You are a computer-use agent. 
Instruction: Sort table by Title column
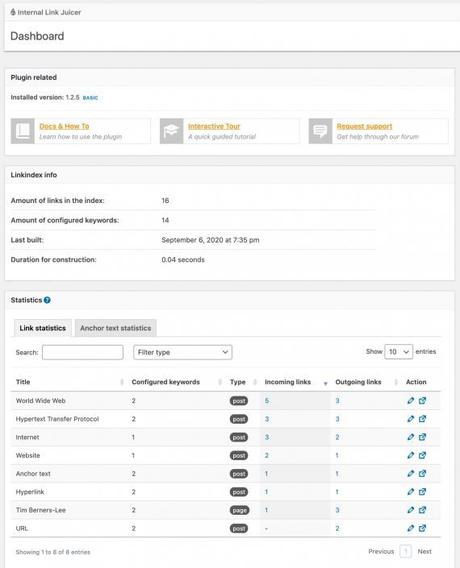(70, 382)
